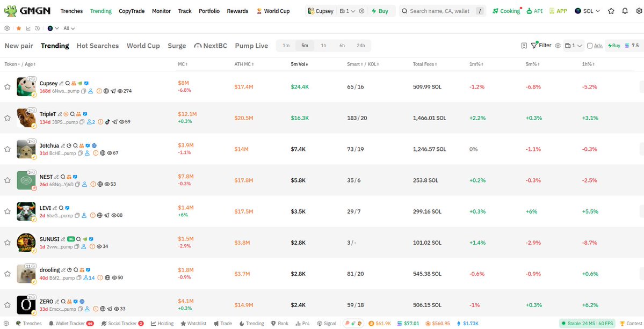Click the bottom-left settings gear icon
Viewport: 644px width, 329px height.
[6, 323]
